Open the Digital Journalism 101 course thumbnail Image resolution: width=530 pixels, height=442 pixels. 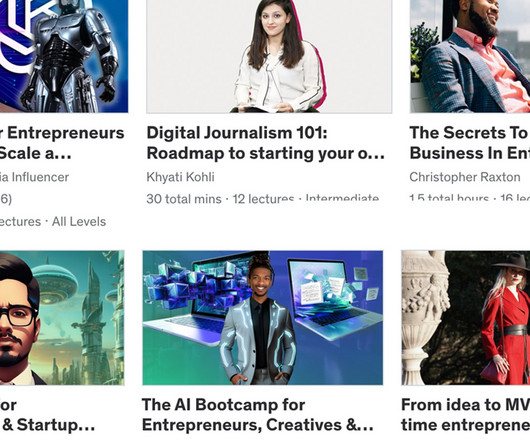269,56
